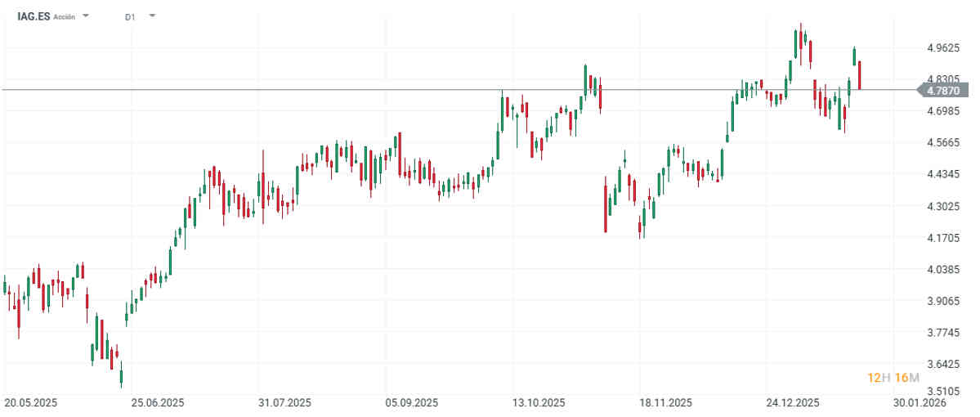The image size is (980, 417).
Task: Click the 12H 16M candle countdown timer
Action: click(893, 377)
